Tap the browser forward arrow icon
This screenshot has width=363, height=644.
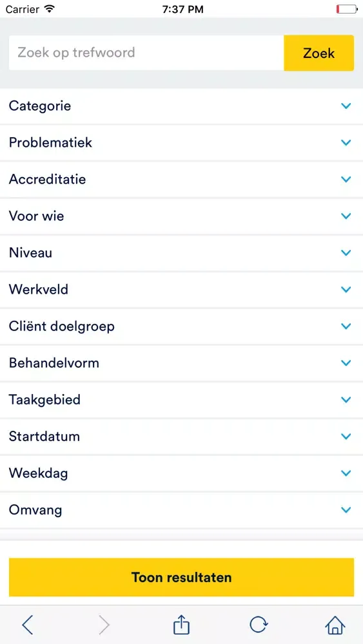tap(104, 625)
